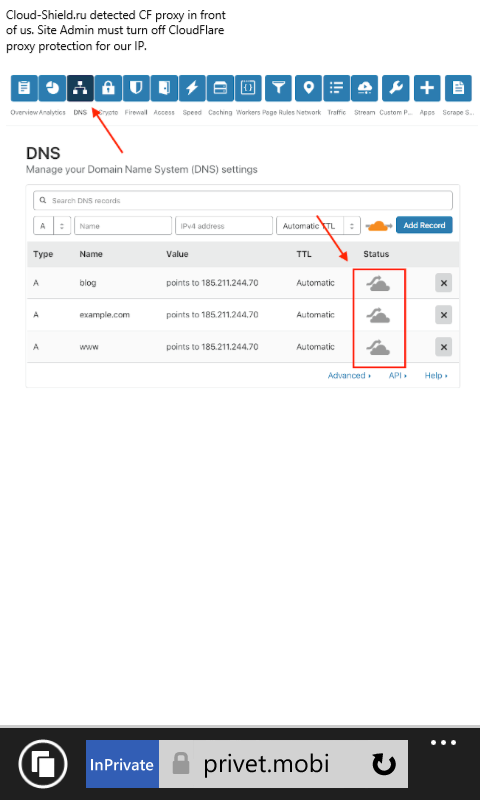
Task: Open the Stream cloud icon
Action: click(x=365, y=88)
